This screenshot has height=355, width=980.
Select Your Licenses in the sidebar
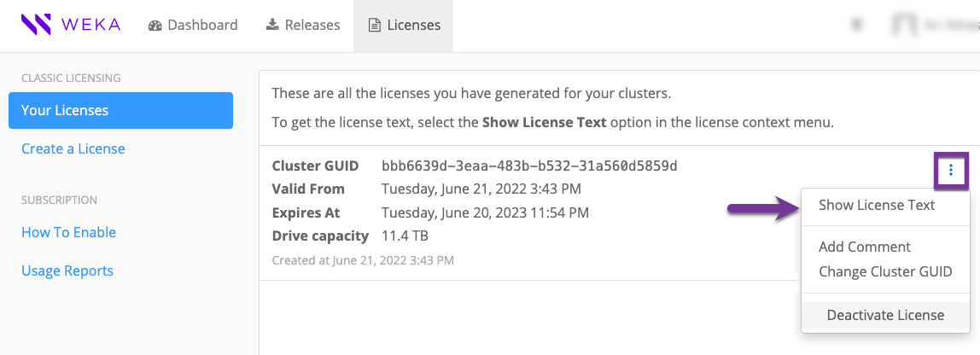click(x=120, y=111)
